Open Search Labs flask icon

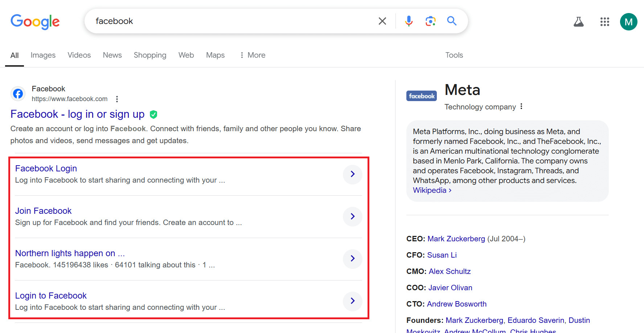click(578, 22)
